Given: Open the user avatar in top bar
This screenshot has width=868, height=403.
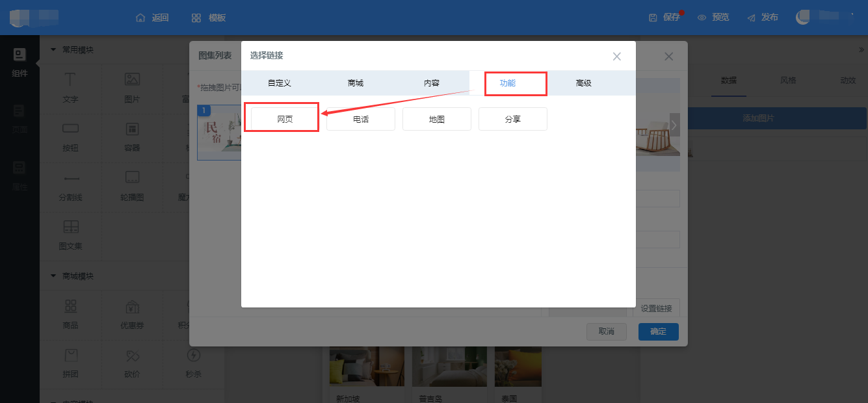Looking at the screenshot, I should pos(803,18).
